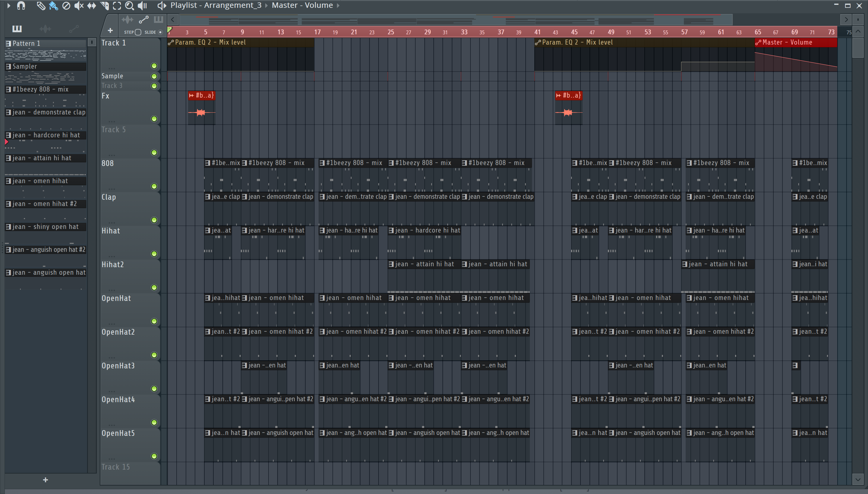The width and height of the screenshot is (868, 494).
Task: Click the vertical scrollbar thumb
Action: 858,48
